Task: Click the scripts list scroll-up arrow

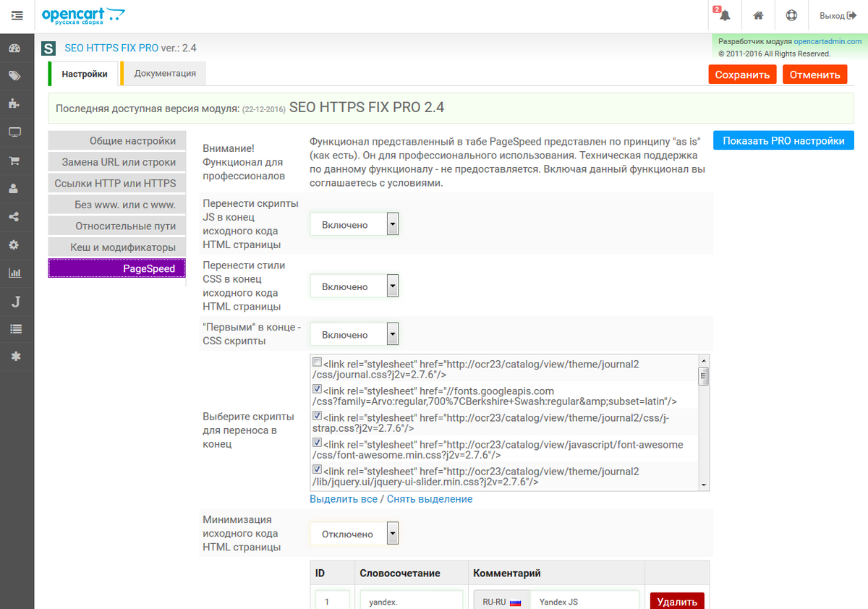Action: point(703,360)
